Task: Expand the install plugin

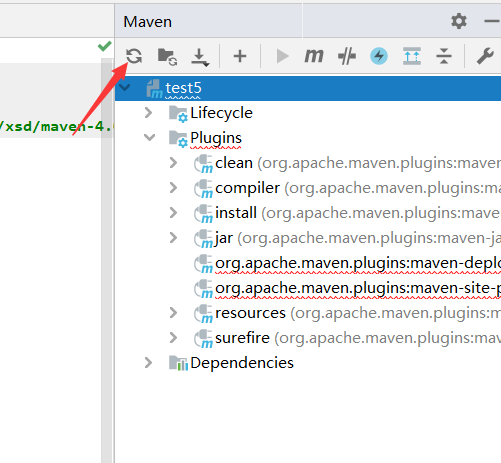Action: point(173,213)
